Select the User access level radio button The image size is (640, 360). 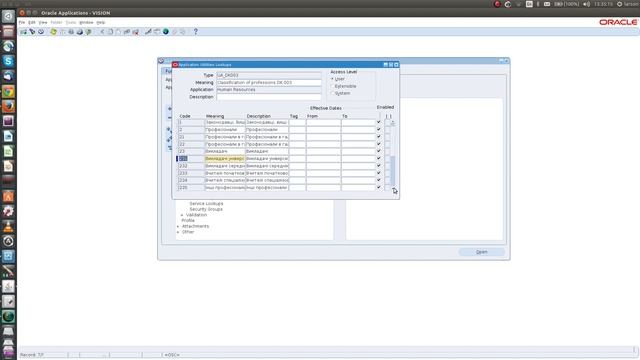coord(332,79)
